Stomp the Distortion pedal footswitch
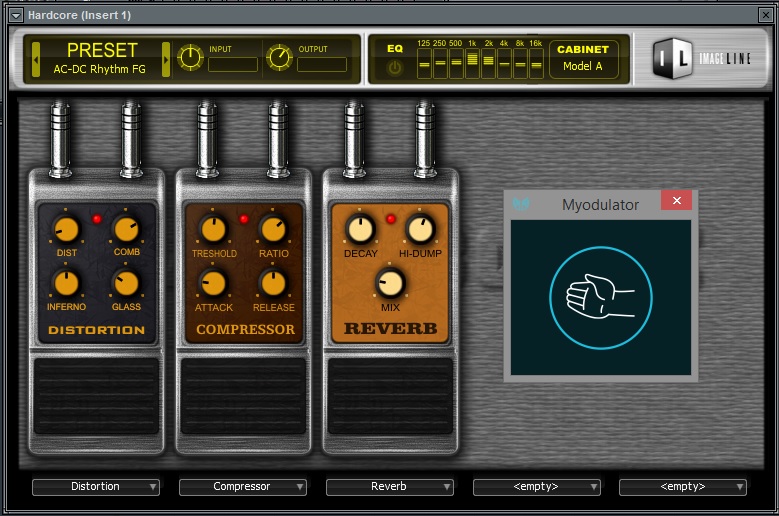 96,396
